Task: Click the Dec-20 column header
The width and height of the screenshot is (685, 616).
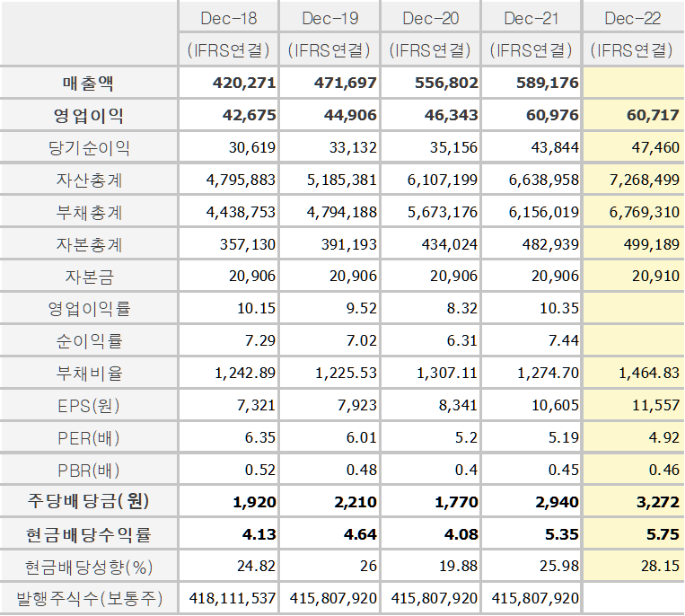Action: [x=431, y=18]
